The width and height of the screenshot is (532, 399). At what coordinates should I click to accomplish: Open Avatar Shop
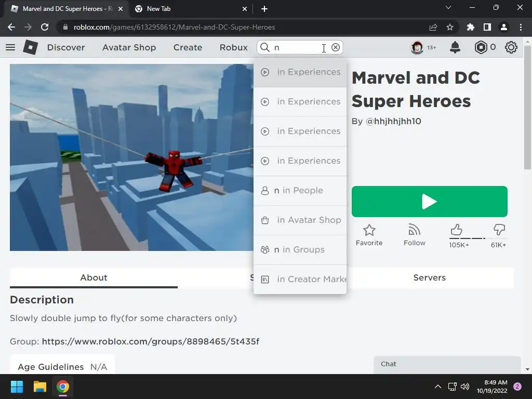pos(129,47)
